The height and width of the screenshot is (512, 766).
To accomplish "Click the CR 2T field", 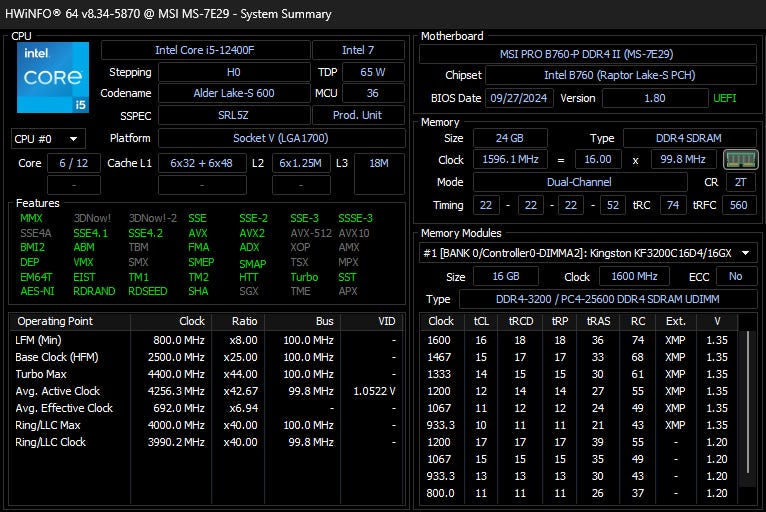I will coord(741,182).
